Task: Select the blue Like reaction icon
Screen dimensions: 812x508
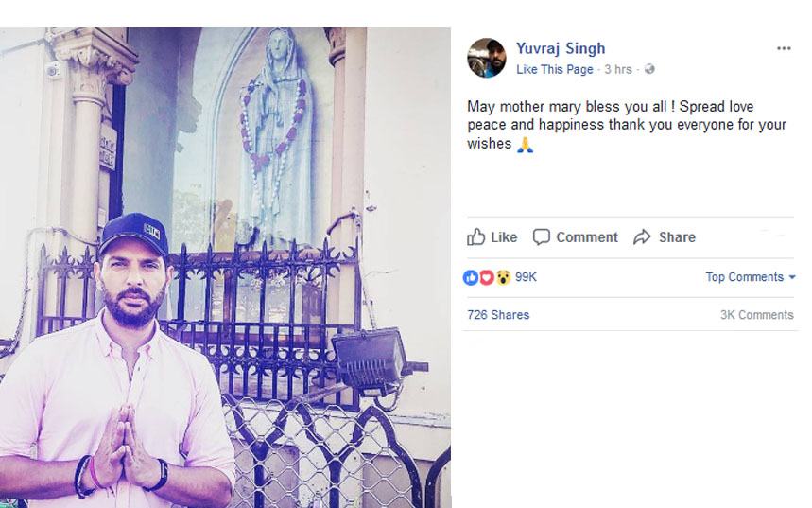Action: click(x=471, y=277)
